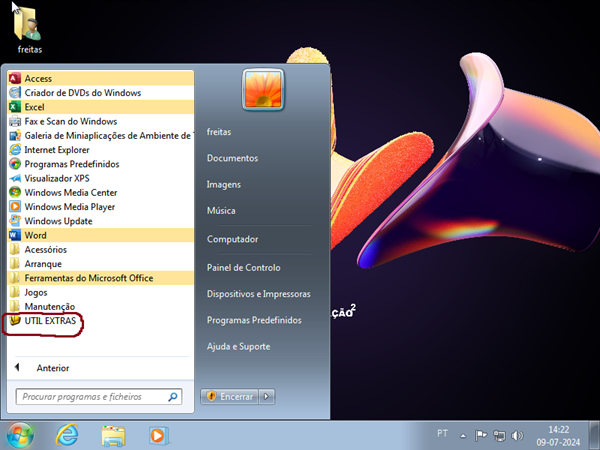Image resolution: width=600 pixels, height=450 pixels.
Task: Open Ajuda e Suporte
Action: [x=238, y=347]
